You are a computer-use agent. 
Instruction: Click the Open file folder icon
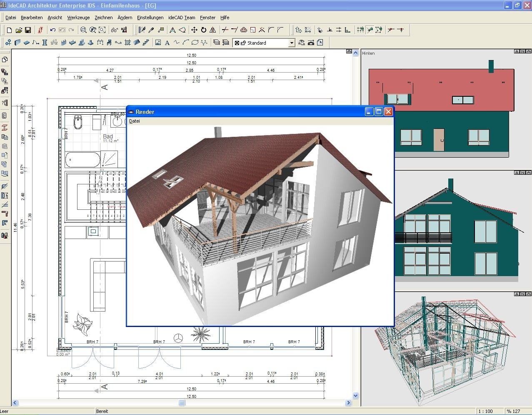click(19, 30)
